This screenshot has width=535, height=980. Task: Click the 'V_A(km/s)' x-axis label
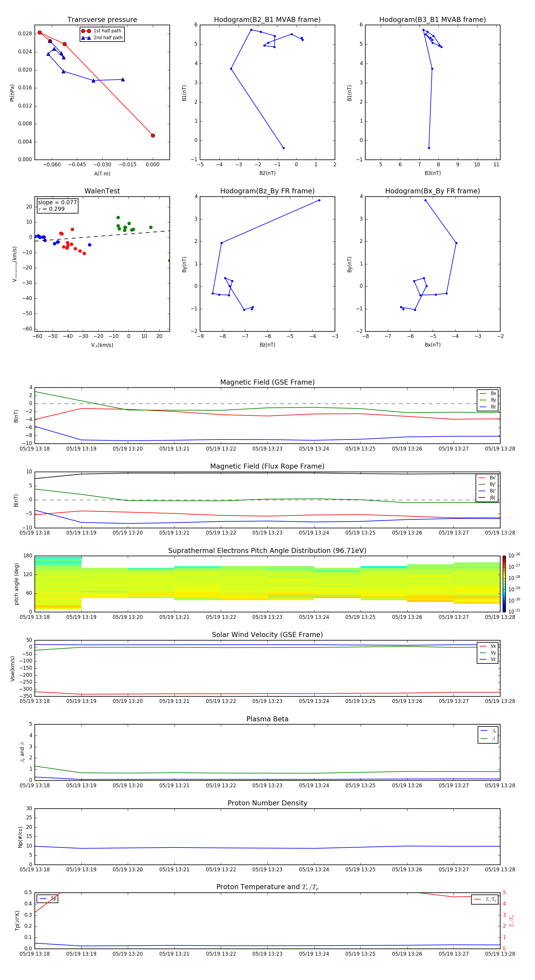(102, 345)
